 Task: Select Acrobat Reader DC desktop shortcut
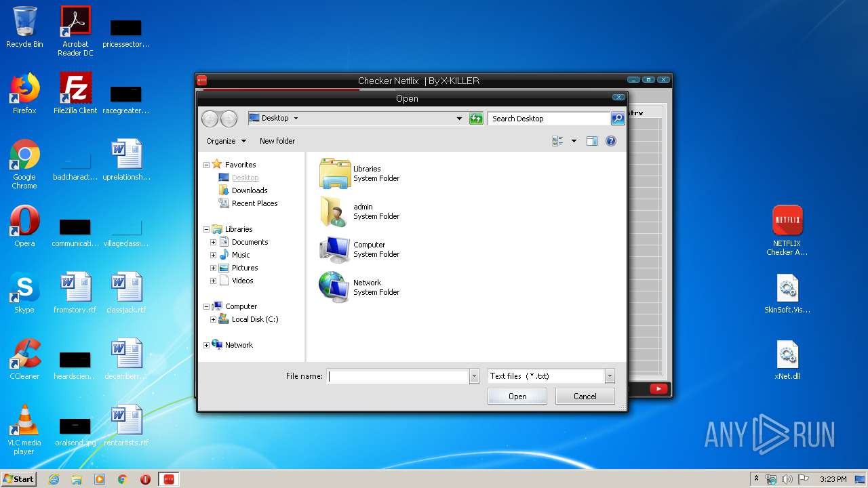tap(75, 31)
